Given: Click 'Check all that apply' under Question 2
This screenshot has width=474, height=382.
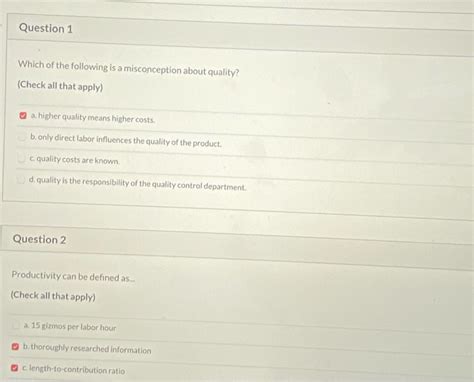Looking at the screenshot, I should coord(53,296).
